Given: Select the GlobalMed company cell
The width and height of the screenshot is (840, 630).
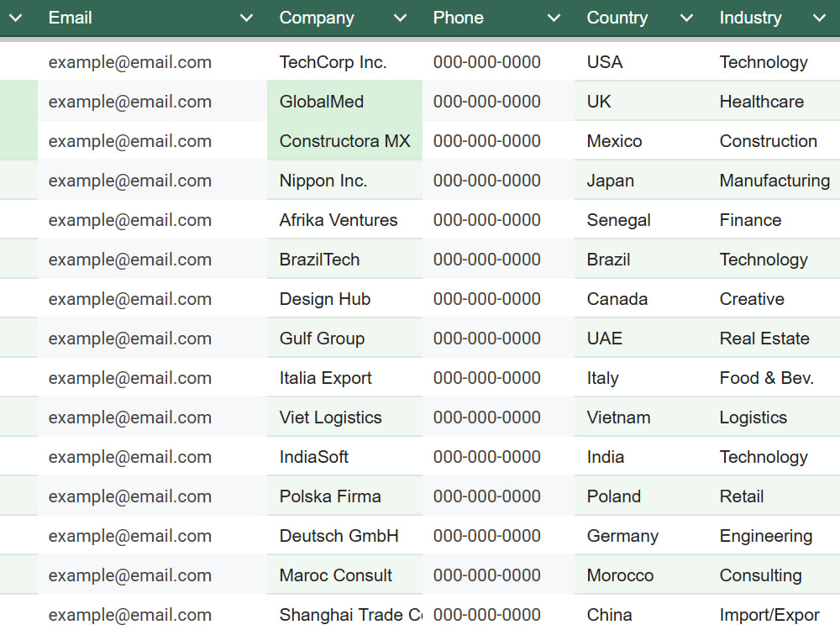Looking at the screenshot, I should 344,102.
